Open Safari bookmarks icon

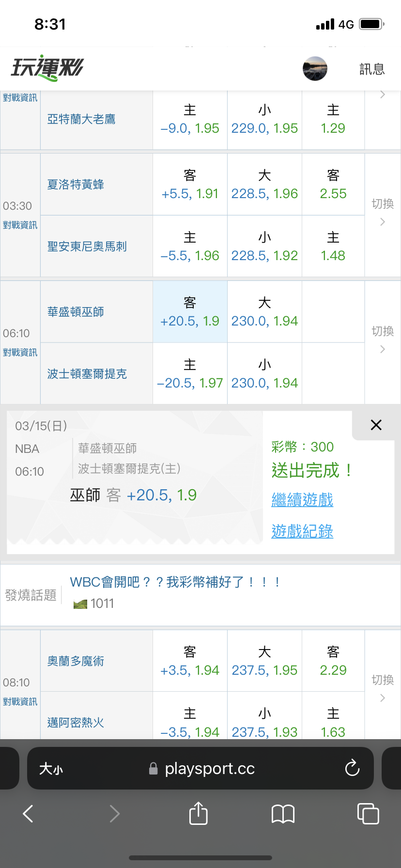(x=283, y=813)
